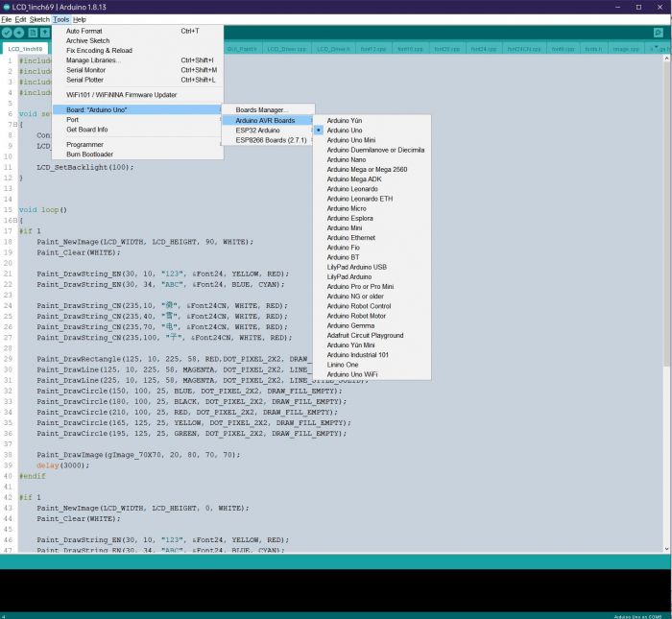Open the Sketch menu
The width and height of the screenshot is (672, 619).
[x=39, y=19]
